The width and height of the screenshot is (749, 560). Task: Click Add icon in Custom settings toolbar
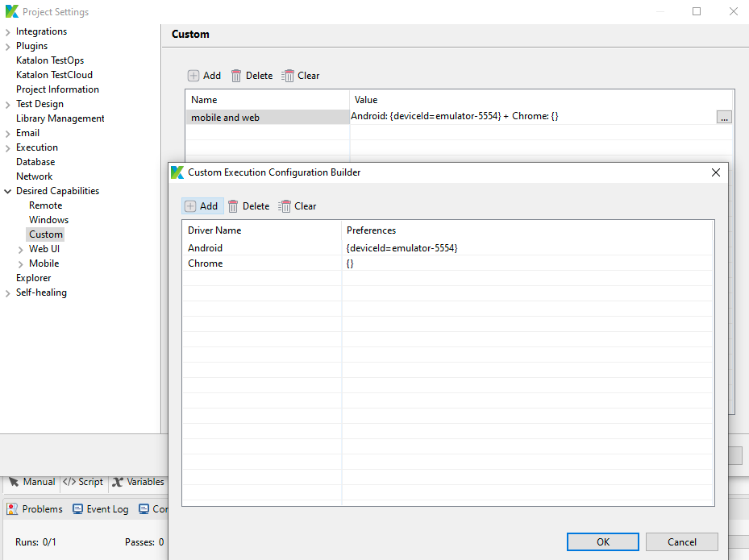point(193,76)
